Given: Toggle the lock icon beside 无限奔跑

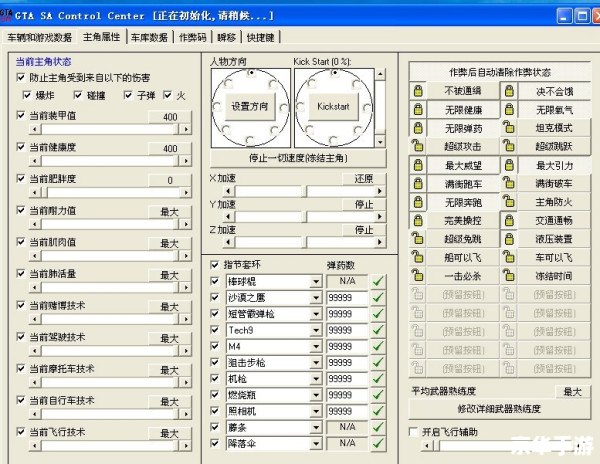Looking at the screenshot, I should tap(418, 202).
